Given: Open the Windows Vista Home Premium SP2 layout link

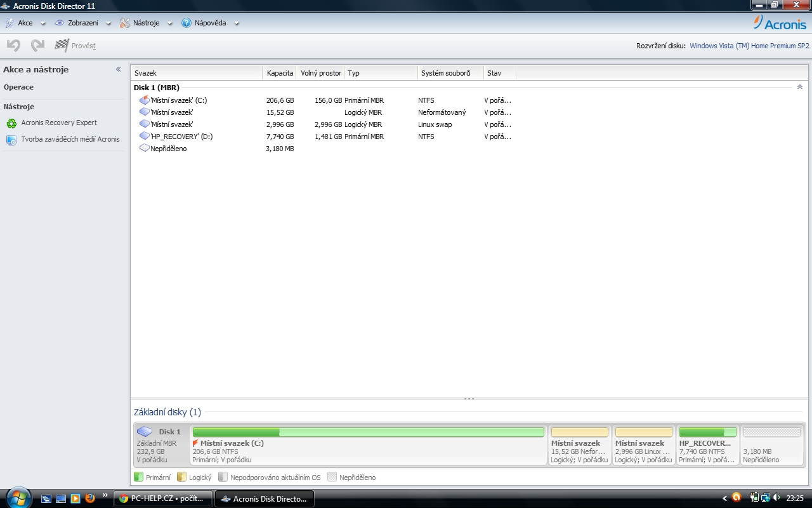Looking at the screenshot, I should (x=749, y=46).
